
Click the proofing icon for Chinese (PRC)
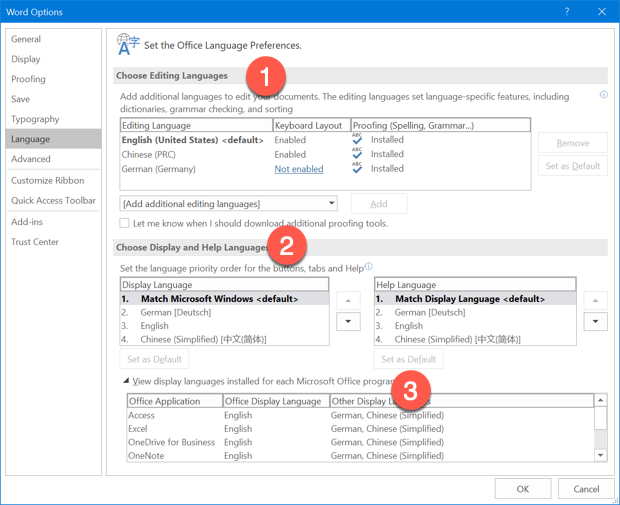coord(357,154)
